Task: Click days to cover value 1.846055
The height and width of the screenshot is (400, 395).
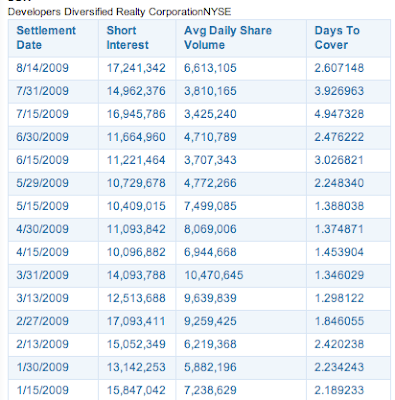Action: 339,321
